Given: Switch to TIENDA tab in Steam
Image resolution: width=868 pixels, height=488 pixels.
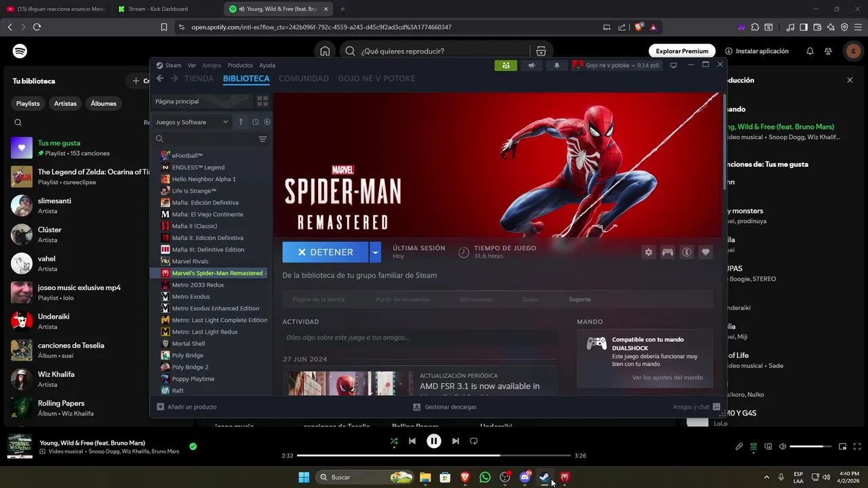Looking at the screenshot, I should tap(199, 79).
